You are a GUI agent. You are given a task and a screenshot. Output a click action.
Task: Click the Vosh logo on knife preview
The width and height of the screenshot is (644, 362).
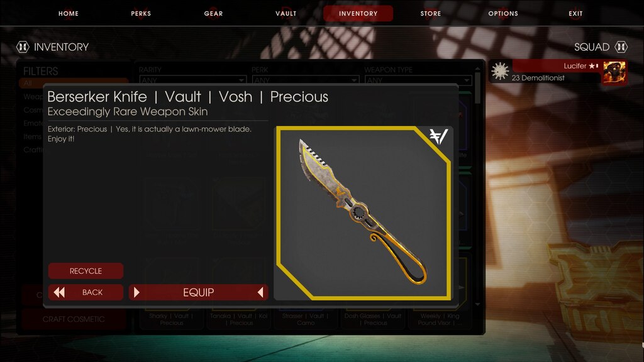[x=438, y=136]
